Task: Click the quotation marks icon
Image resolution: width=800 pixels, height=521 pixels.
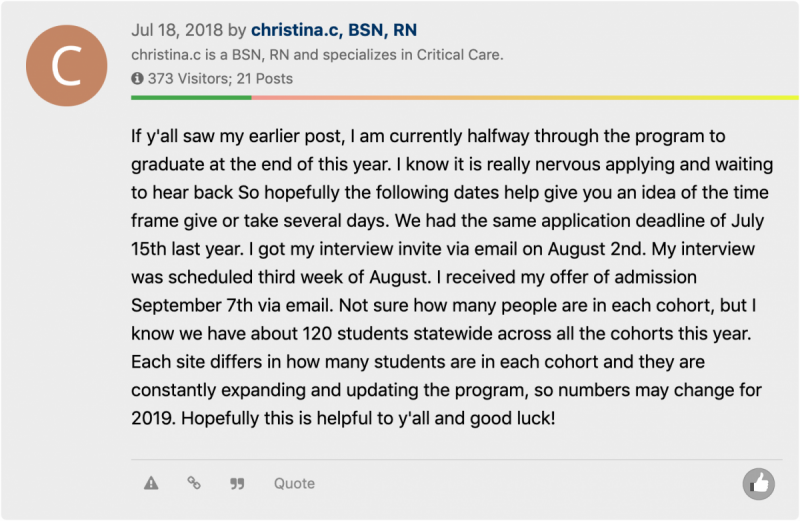Action: (x=237, y=483)
